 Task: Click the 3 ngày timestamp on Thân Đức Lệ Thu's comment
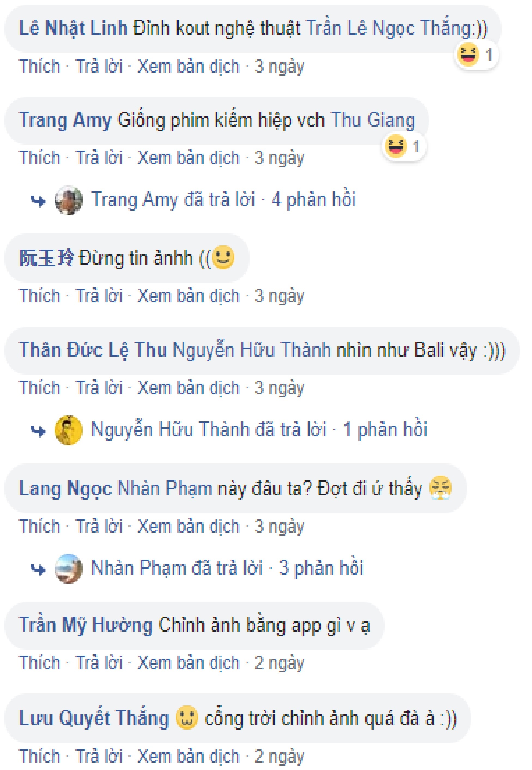[x=280, y=387]
